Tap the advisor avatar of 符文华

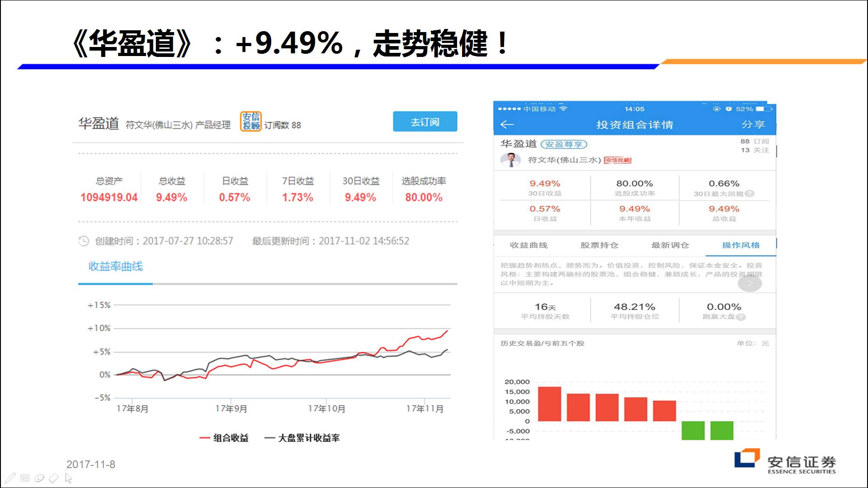coord(511,160)
